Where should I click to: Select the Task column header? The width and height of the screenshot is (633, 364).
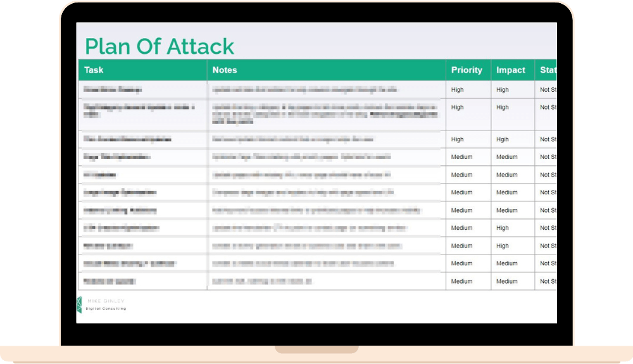[94, 70]
